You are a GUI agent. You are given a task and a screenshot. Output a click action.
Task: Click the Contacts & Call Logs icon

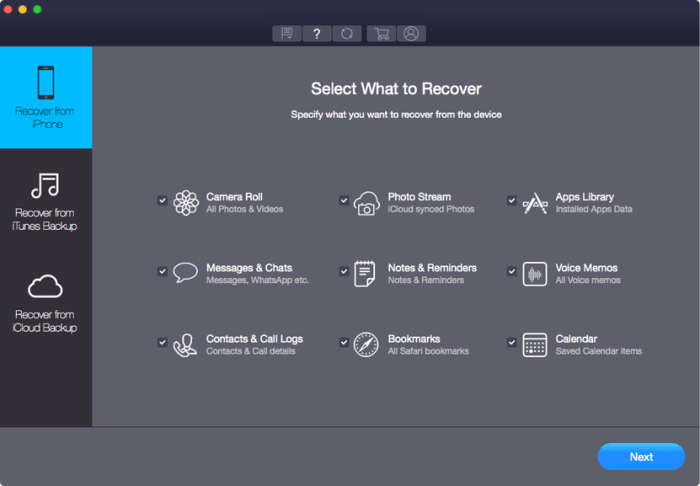[x=185, y=345]
